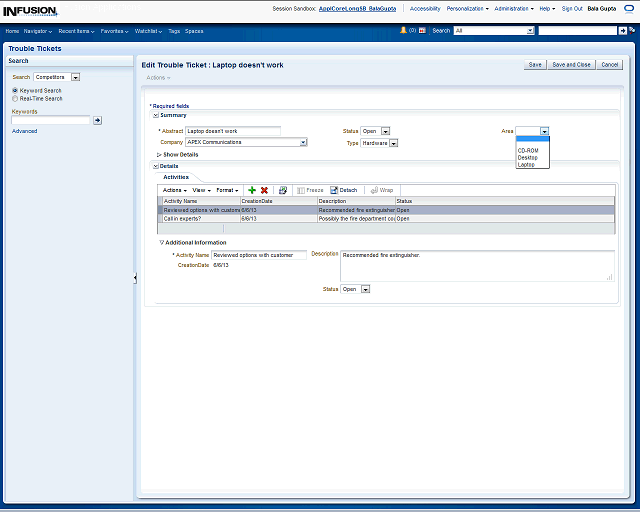Expand the Show Details section
This screenshot has width=640, height=512.
click(x=159, y=155)
